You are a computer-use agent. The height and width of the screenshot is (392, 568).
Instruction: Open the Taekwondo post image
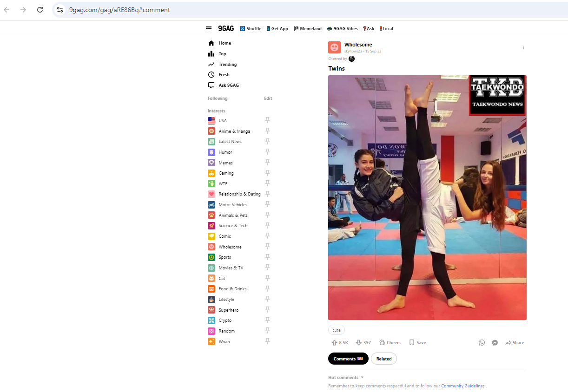[427, 197]
